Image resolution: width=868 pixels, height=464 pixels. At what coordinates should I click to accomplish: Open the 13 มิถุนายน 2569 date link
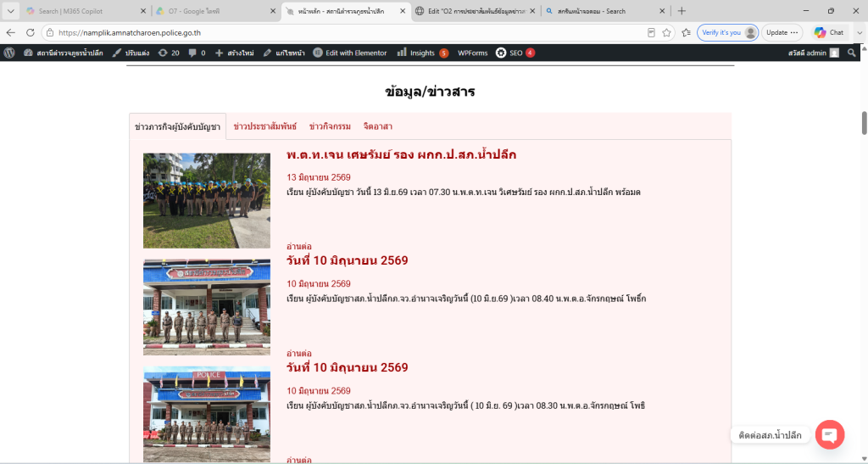[x=319, y=177]
